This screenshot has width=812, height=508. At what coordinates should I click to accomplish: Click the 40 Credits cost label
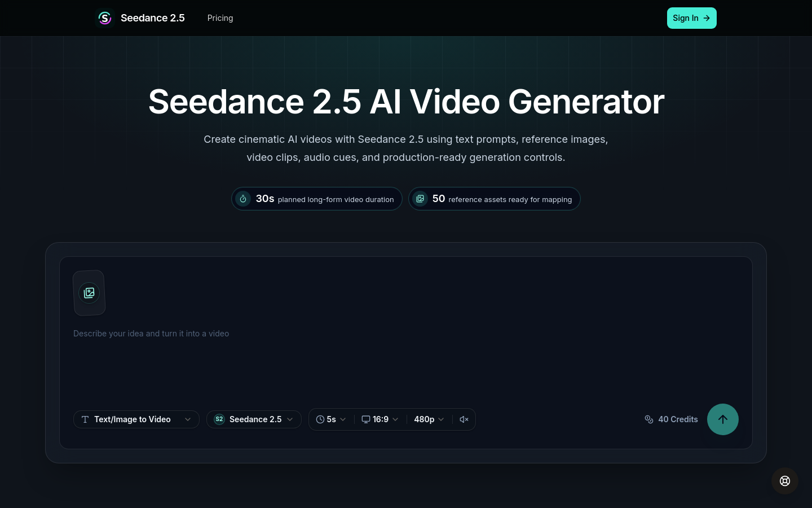(x=678, y=419)
